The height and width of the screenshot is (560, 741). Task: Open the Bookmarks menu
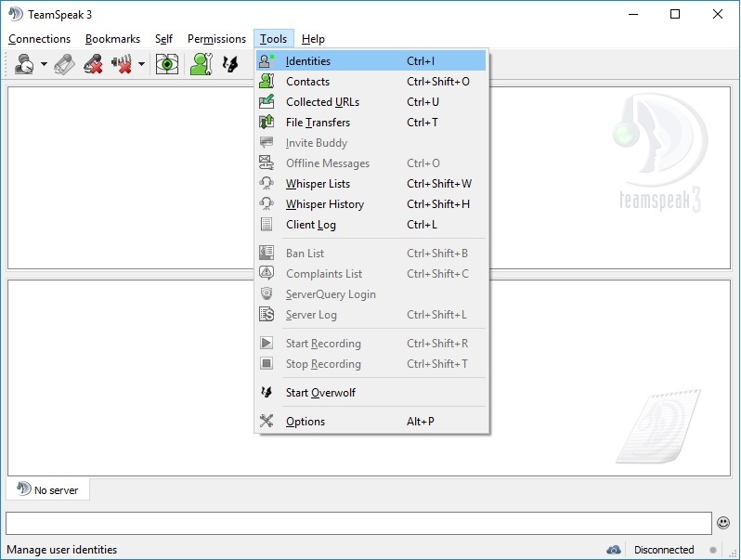pyautogui.click(x=112, y=39)
